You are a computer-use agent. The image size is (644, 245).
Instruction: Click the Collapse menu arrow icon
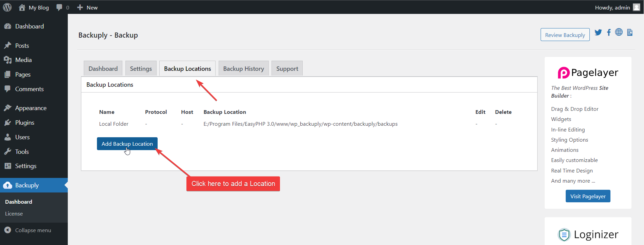[x=7, y=230]
